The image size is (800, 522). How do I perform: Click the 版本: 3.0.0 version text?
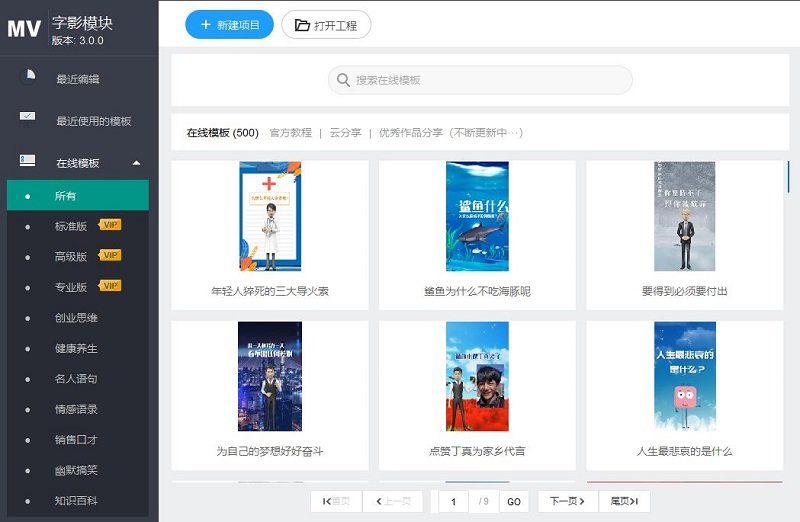tap(78, 40)
